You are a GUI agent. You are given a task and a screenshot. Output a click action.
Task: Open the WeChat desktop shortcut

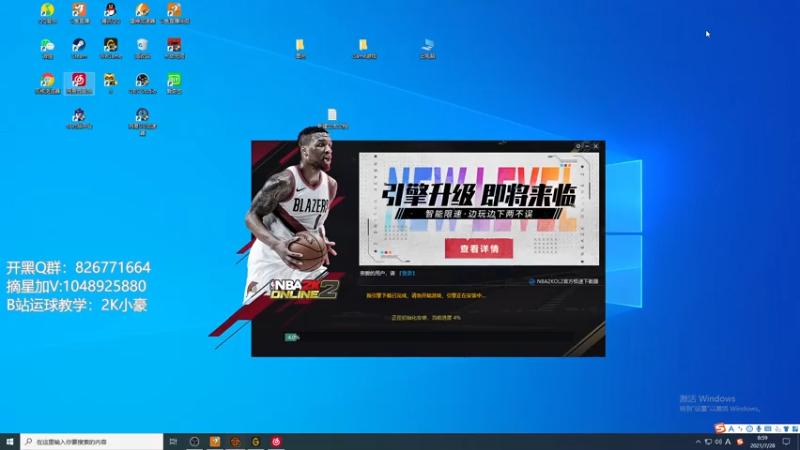[47, 48]
